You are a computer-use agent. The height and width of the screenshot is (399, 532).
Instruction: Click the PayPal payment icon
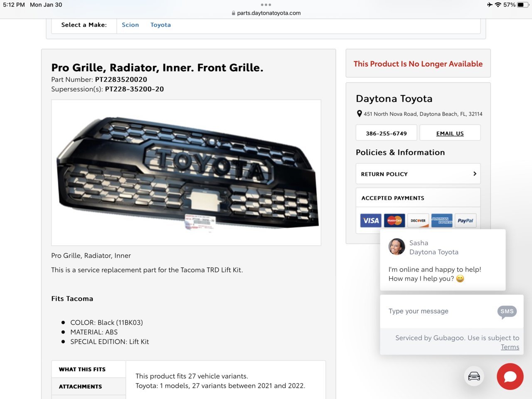tap(465, 221)
